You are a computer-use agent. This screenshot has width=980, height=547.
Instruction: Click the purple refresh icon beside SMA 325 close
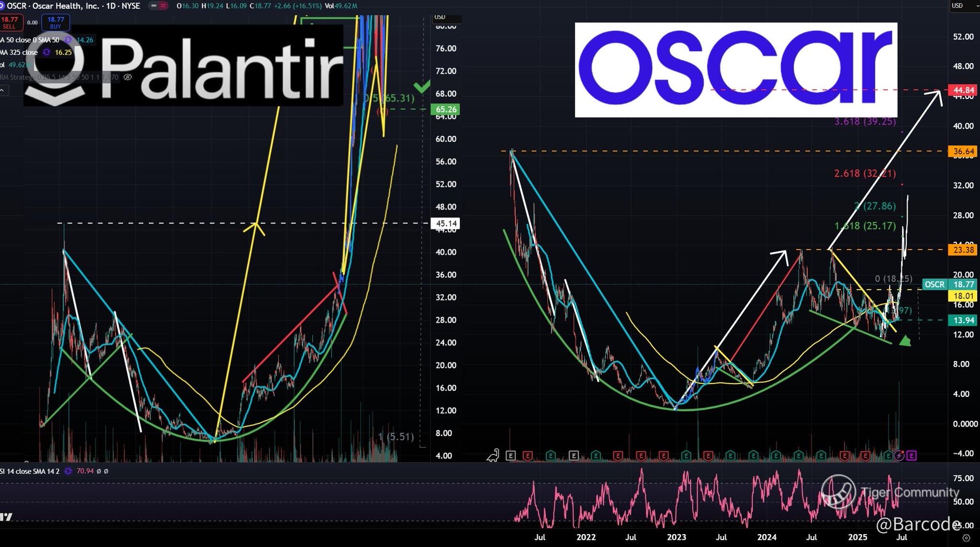46,53
